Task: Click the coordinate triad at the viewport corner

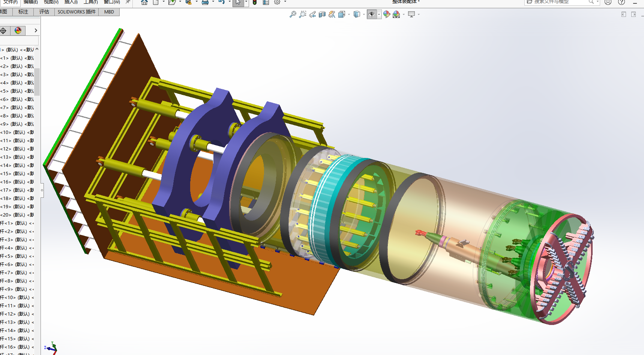Action: click(x=51, y=348)
